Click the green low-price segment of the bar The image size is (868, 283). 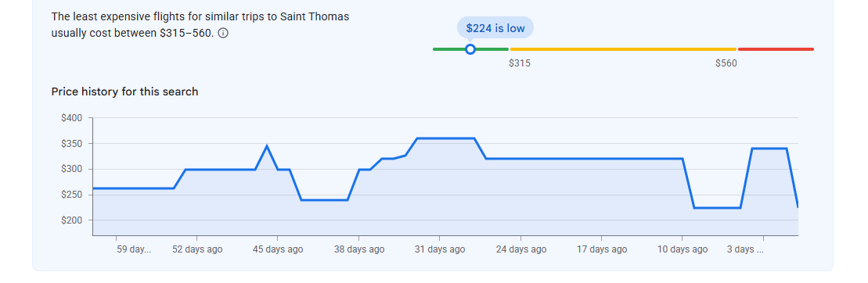tap(470, 49)
